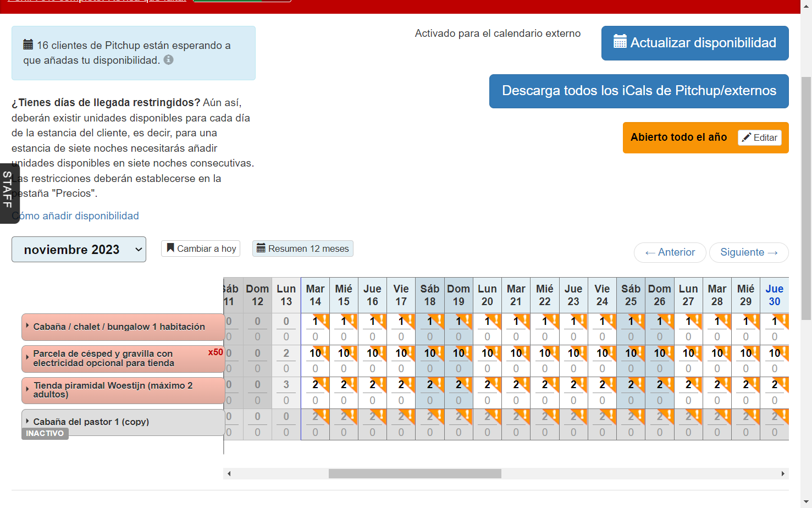Open Resumen 12 meses summary
This screenshot has height=508, width=812.
[303, 249]
